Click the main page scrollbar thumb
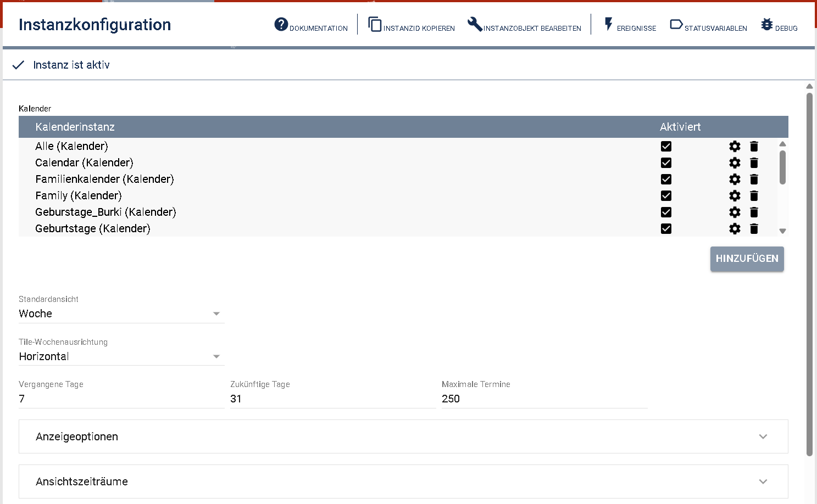The width and height of the screenshot is (817, 504). (809, 275)
